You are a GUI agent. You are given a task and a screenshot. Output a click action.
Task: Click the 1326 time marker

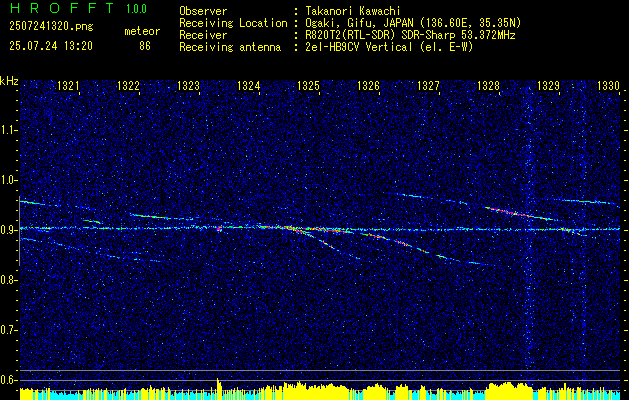click(x=368, y=85)
